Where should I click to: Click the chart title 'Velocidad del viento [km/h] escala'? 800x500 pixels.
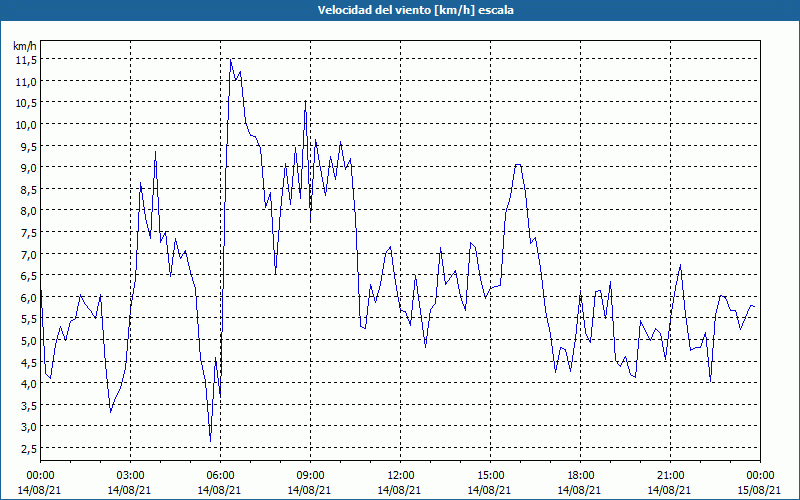[415, 10]
